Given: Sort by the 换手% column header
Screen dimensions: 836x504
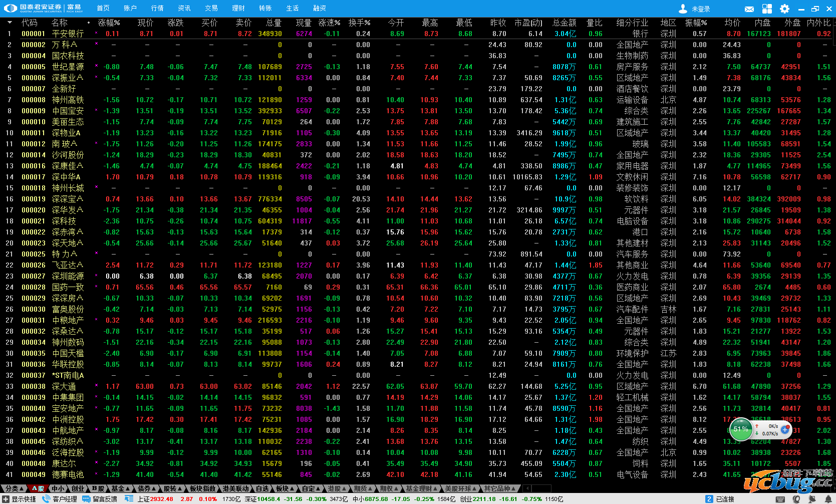Looking at the screenshot, I should coord(359,23).
